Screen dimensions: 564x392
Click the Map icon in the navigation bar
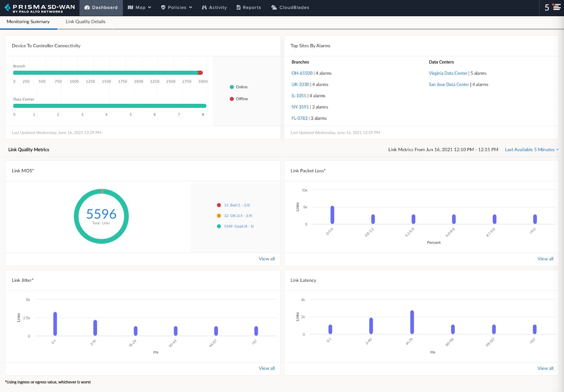click(130, 7)
